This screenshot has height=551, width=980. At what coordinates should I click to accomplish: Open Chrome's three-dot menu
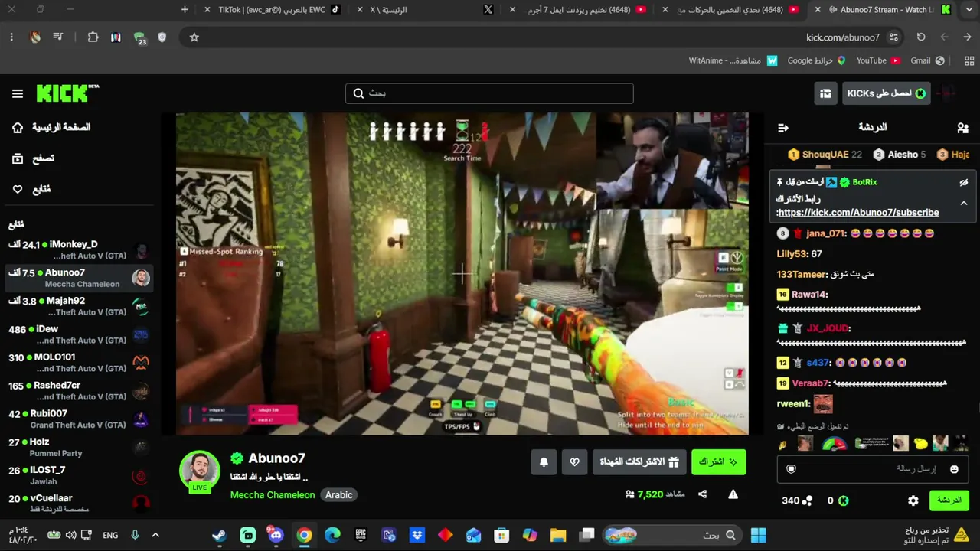(x=11, y=37)
